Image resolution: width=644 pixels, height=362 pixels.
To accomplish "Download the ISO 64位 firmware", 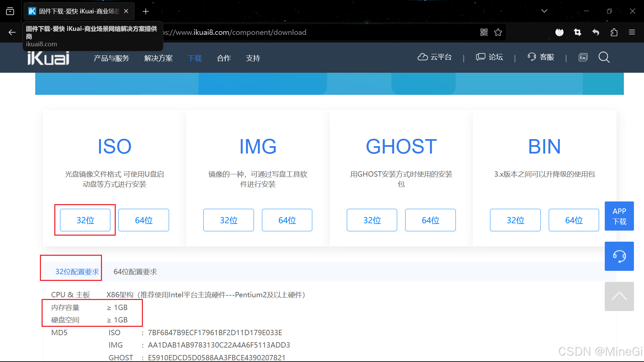I will [144, 220].
